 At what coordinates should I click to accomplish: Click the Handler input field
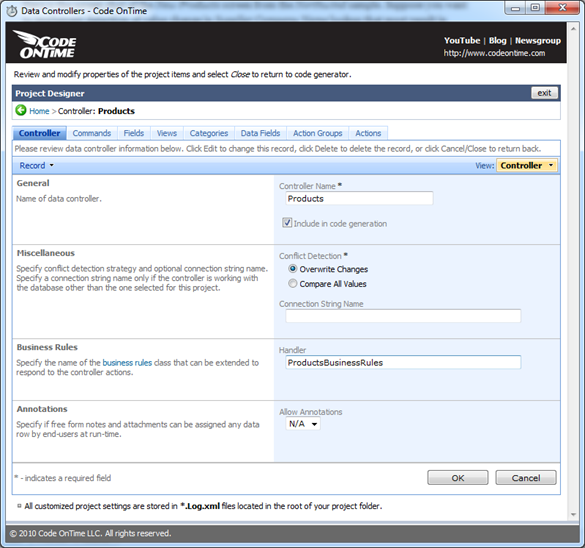[403, 362]
